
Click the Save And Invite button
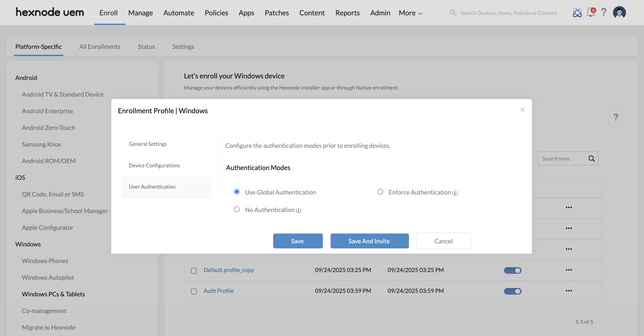[x=369, y=241]
